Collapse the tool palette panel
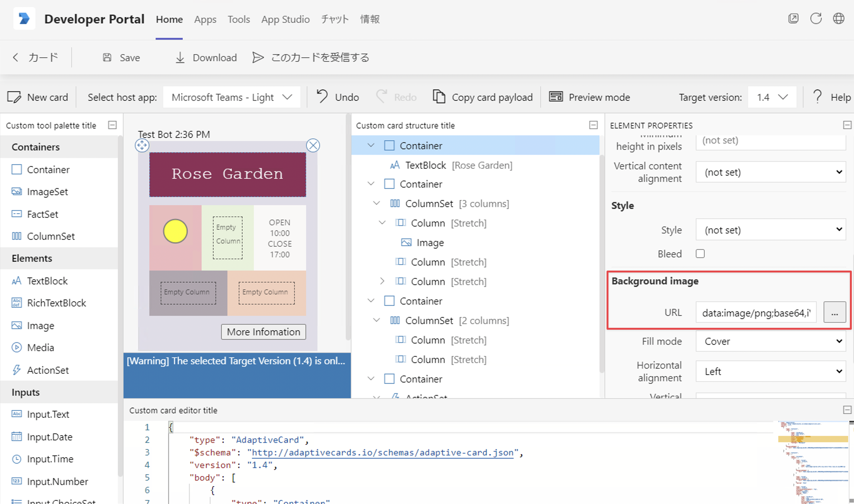The image size is (854, 504). (x=112, y=125)
